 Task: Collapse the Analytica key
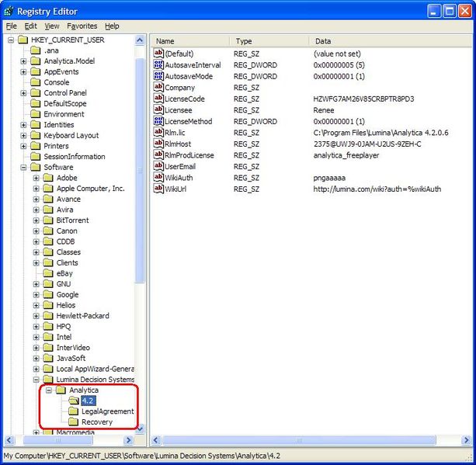49,390
